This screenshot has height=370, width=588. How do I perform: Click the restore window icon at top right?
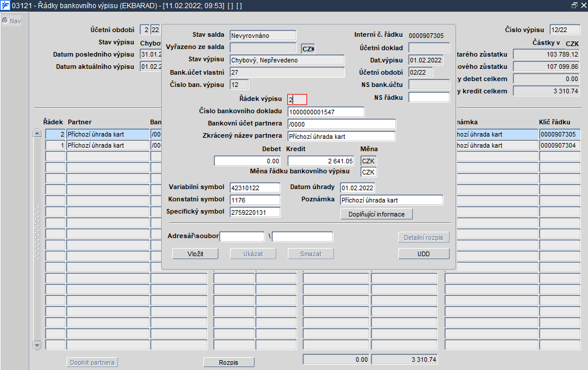[574, 5]
